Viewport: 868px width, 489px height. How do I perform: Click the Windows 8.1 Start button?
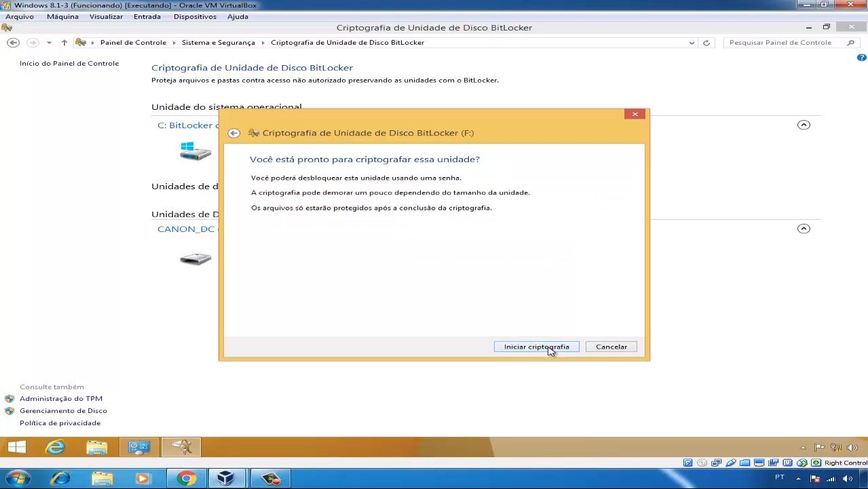pyautogui.click(x=16, y=447)
